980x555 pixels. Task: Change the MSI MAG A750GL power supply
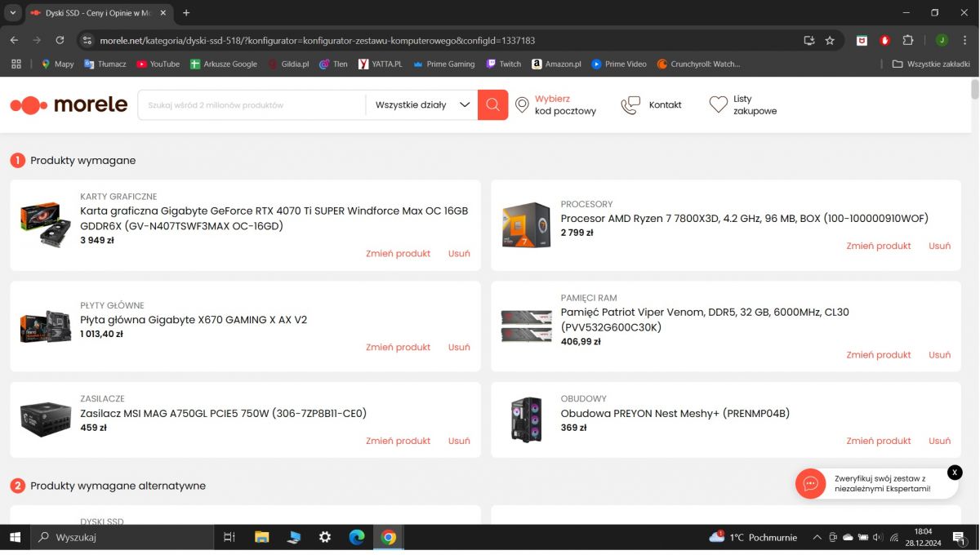(398, 441)
